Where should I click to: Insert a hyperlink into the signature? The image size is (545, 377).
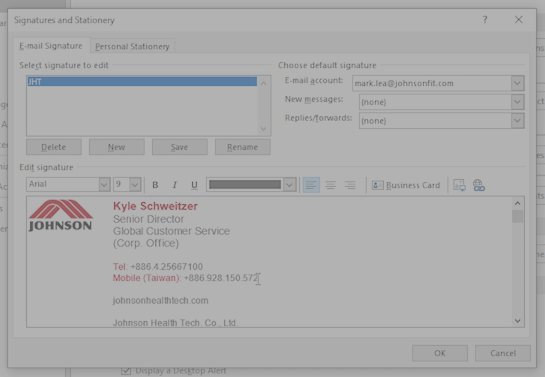(x=479, y=185)
